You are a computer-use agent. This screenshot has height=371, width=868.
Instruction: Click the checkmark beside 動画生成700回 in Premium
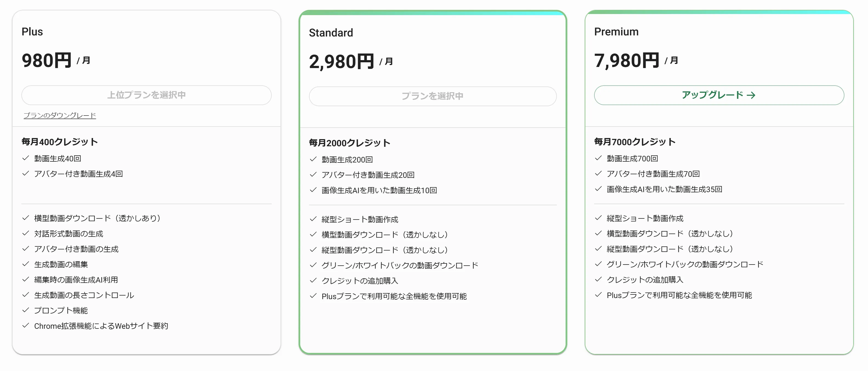click(598, 158)
